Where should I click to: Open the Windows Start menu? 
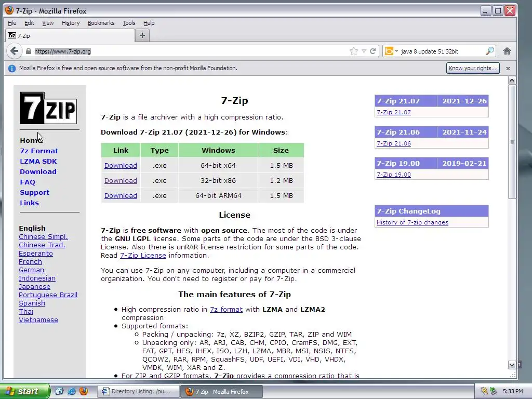(x=24, y=391)
